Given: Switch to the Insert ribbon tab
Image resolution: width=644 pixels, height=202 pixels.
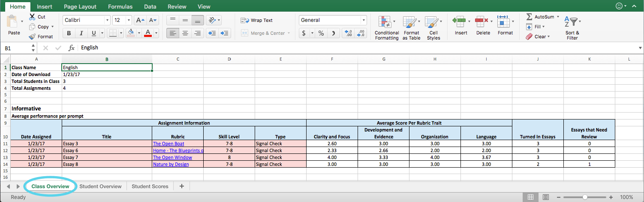Looking at the screenshot, I should [x=45, y=6].
